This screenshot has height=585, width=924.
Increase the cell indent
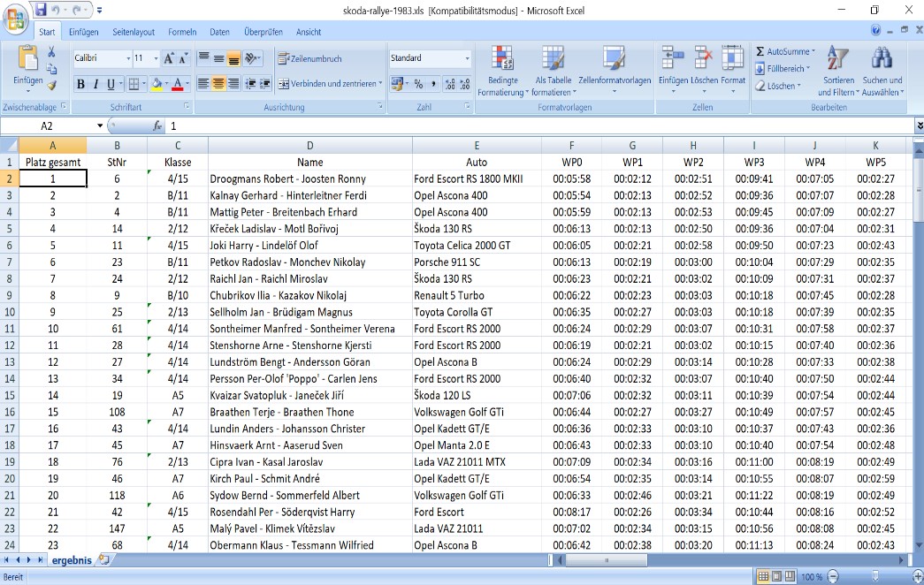click(264, 84)
